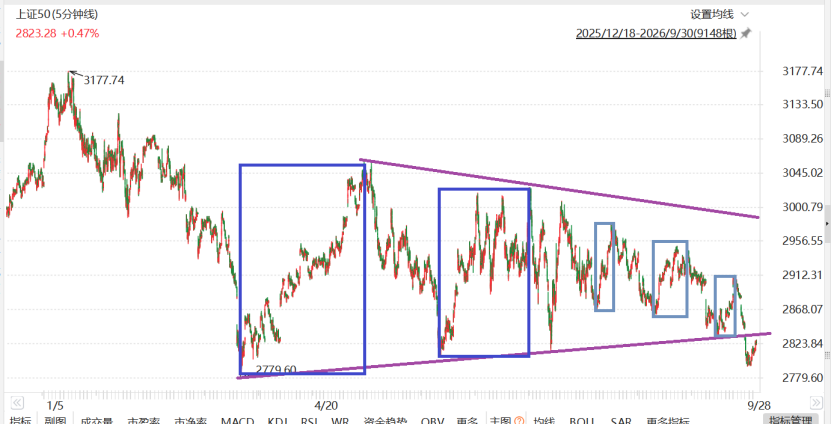This screenshot has height=424, width=831.
Task: Click the 2823.28 +0.47% price readout
Action: (x=57, y=33)
